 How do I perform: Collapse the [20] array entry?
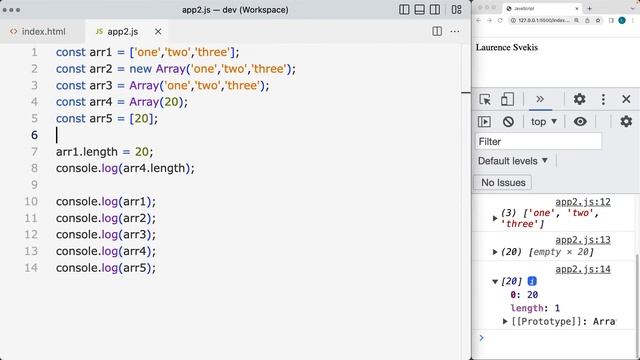point(495,281)
